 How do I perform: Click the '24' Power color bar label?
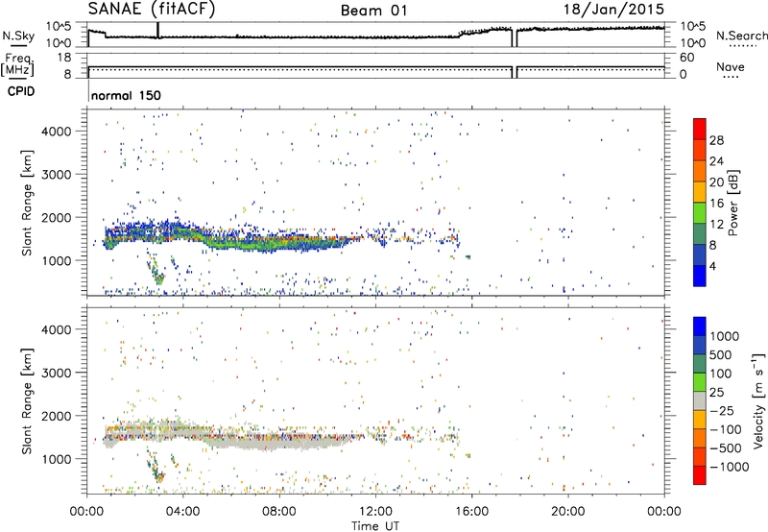click(716, 161)
